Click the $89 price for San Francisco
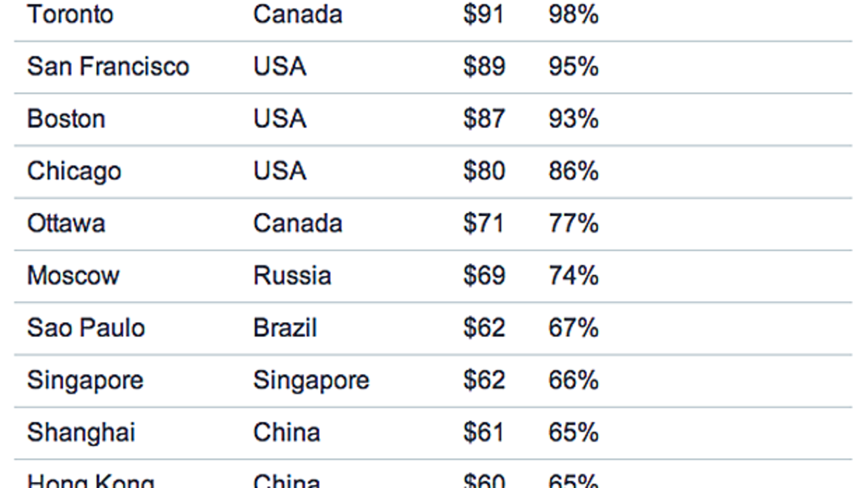The width and height of the screenshot is (868, 488). tap(484, 66)
